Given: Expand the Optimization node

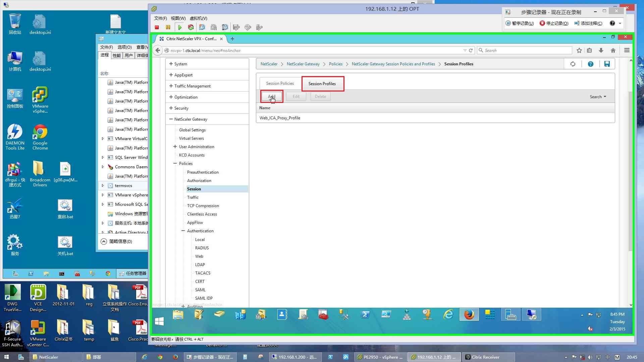Looking at the screenshot, I should [x=171, y=97].
